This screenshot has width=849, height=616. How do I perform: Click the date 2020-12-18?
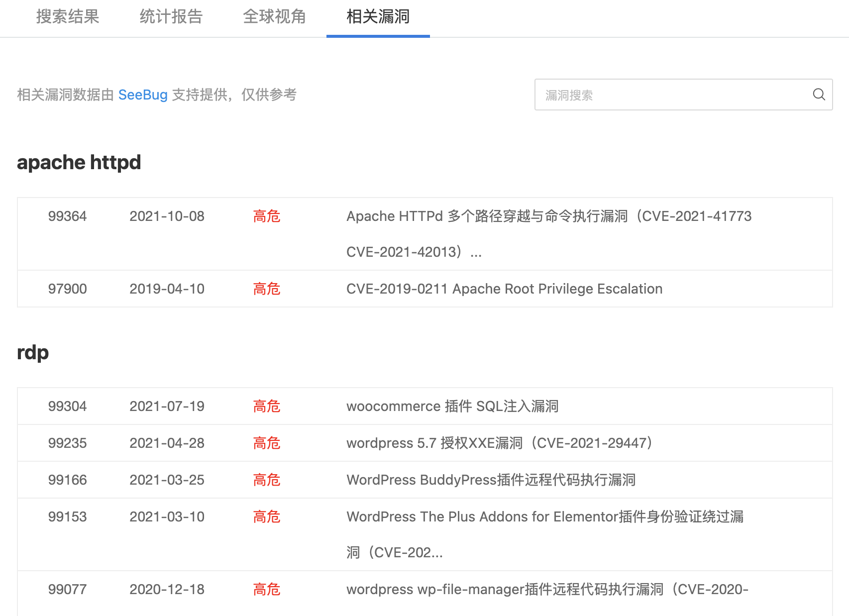[167, 589]
